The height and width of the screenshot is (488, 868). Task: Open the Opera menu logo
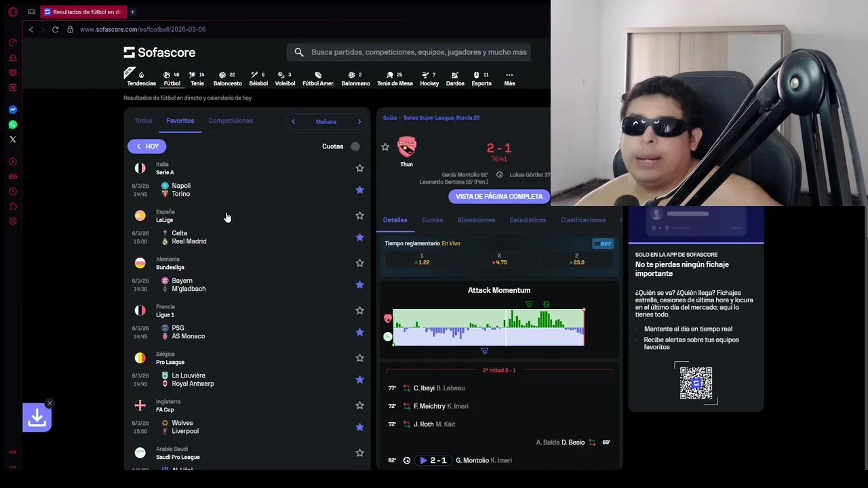(12, 12)
